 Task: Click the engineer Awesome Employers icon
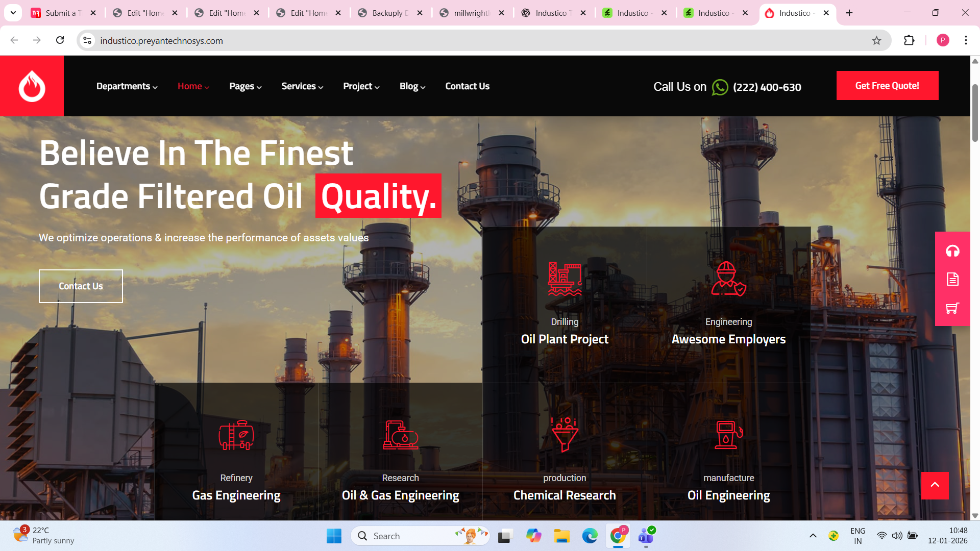(x=728, y=279)
